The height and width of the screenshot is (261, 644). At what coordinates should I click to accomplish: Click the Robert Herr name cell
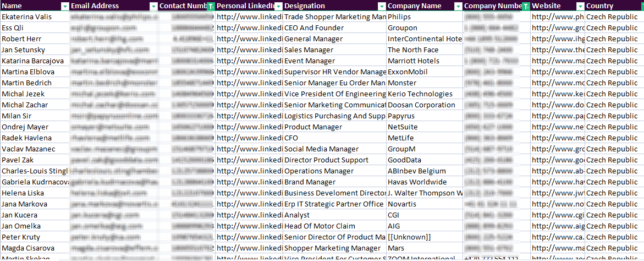(x=35, y=39)
